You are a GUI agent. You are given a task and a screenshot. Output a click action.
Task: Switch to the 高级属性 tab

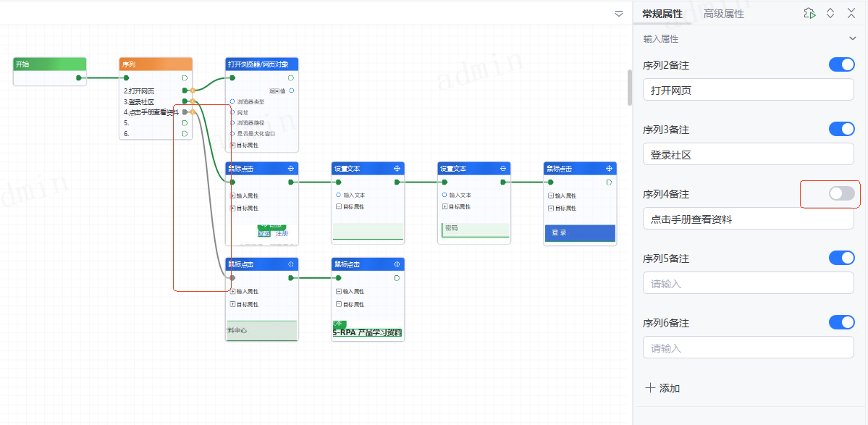pyautogui.click(x=723, y=14)
